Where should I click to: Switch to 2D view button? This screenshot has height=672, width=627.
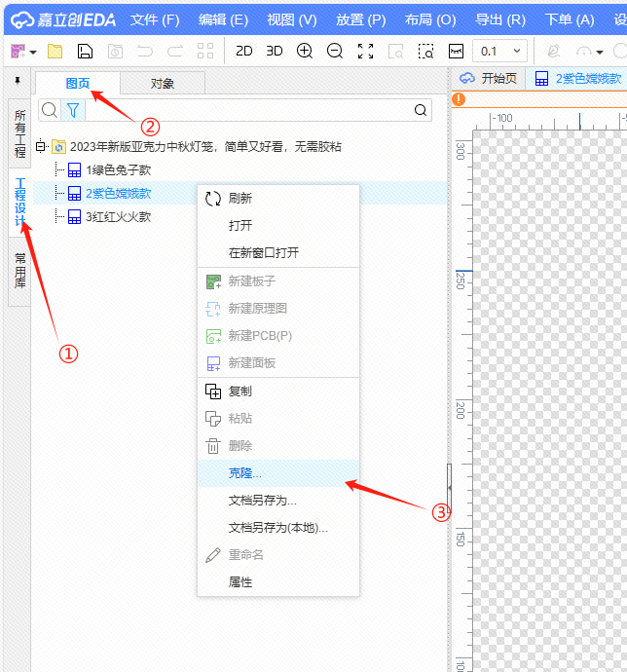244,51
